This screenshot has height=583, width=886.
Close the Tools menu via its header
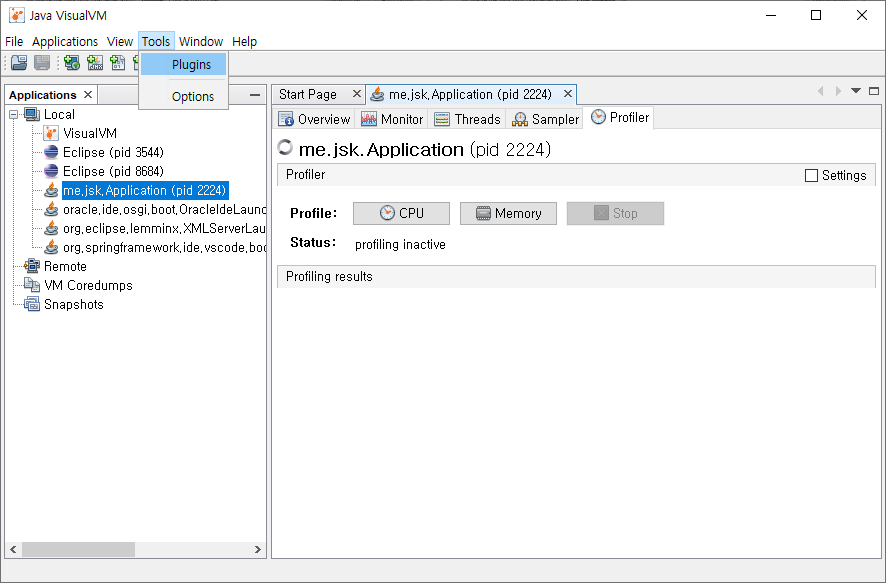tap(156, 42)
